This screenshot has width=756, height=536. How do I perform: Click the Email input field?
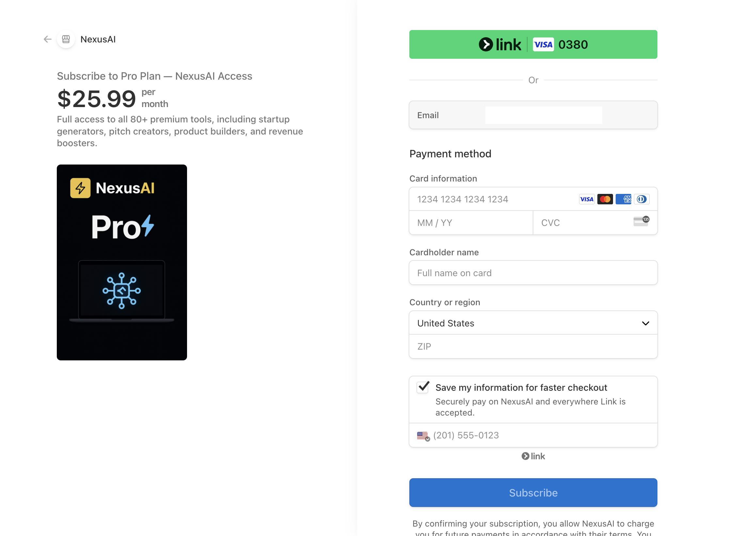pyautogui.click(x=543, y=115)
